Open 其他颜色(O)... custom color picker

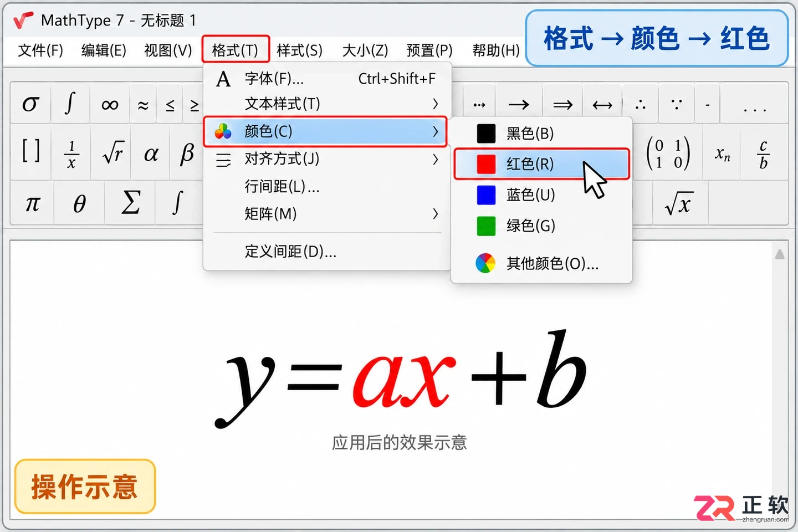click(541, 263)
